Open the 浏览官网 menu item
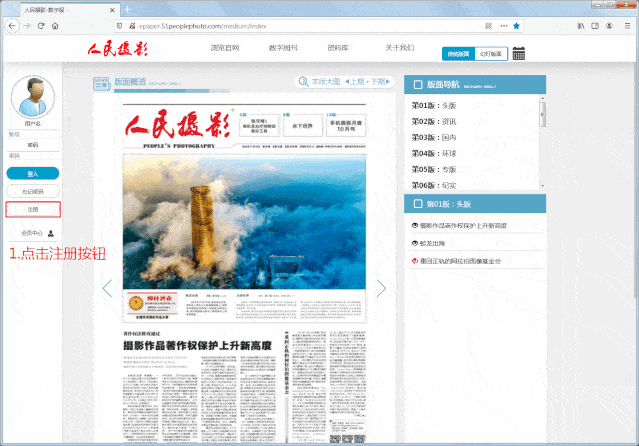Screen dimensions: 639x446 (225, 48)
